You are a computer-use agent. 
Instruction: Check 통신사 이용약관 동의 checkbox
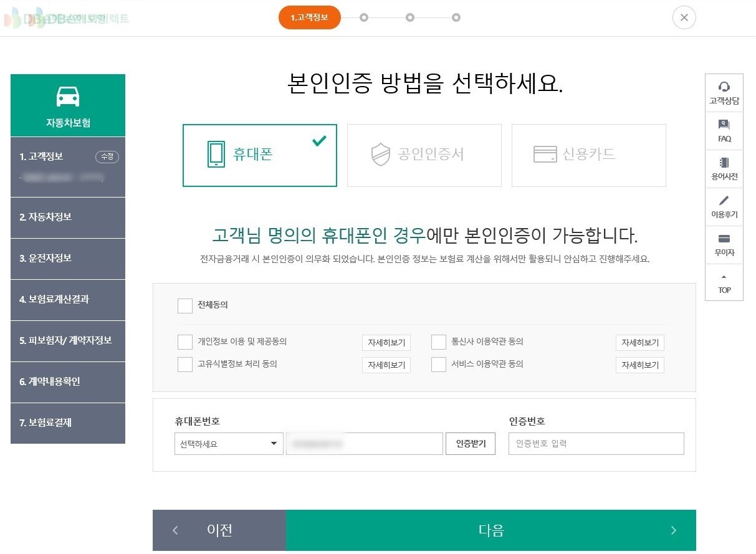pyautogui.click(x=439, y=342)
